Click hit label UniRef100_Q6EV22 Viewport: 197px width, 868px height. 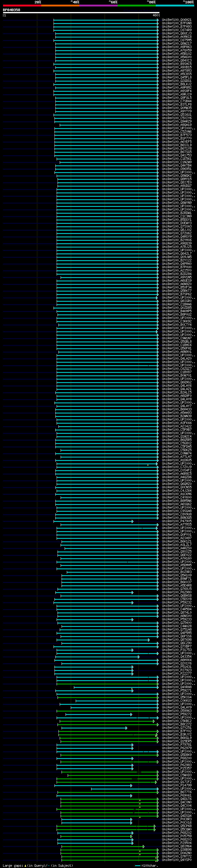(x=176, y=555)
